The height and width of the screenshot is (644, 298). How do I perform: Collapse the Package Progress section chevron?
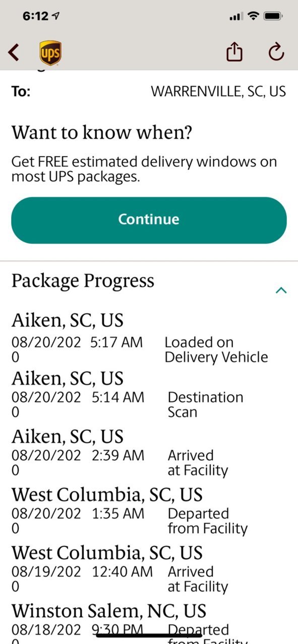[281, 290]
